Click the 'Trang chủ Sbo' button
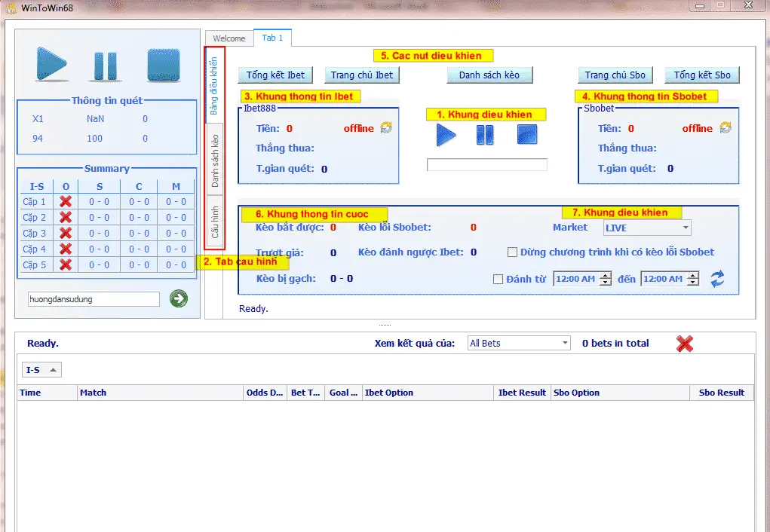The height and width of the screenshot is (532, 770). pos(615,75)
